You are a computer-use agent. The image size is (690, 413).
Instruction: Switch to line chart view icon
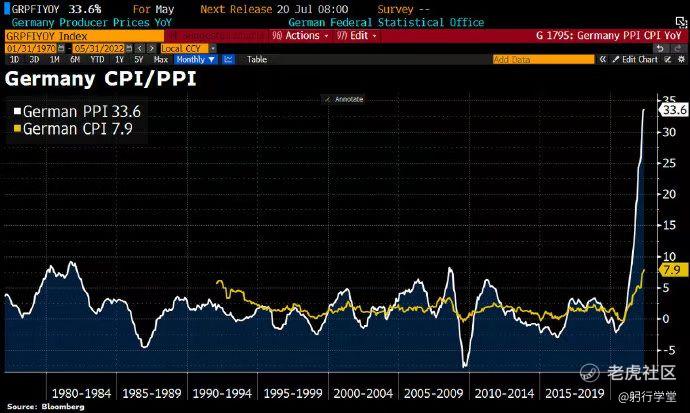tap(228, 59)
